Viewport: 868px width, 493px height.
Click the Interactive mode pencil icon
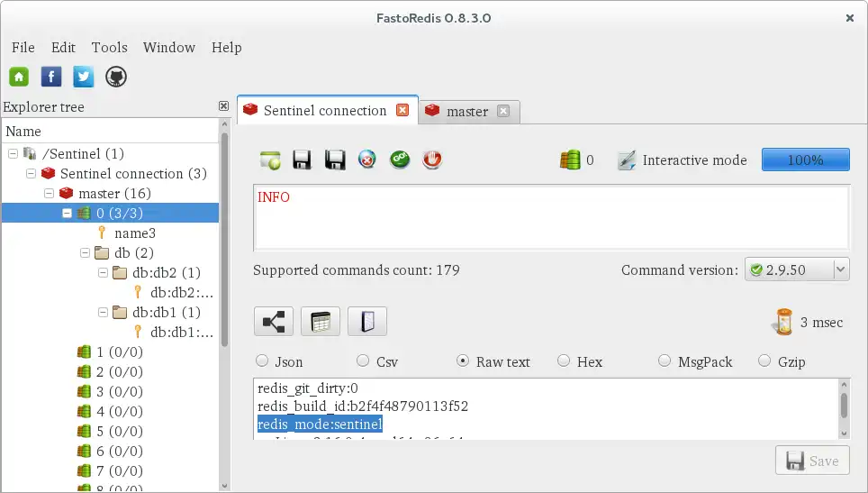pos(627,160)
